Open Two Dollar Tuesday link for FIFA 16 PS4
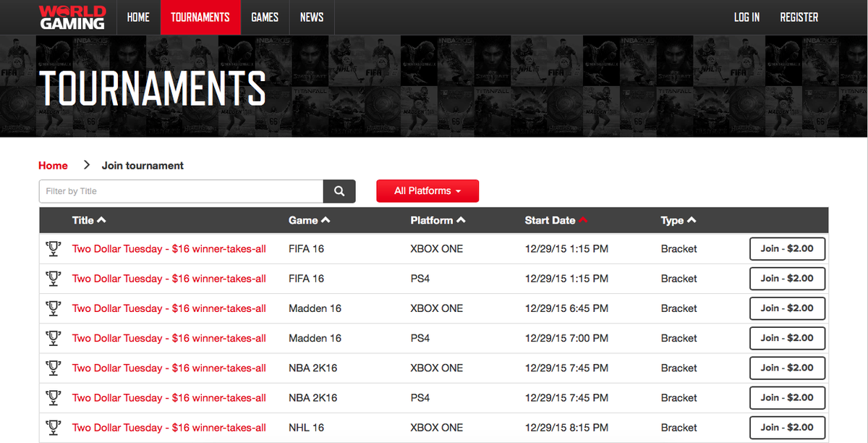The image size is (868, 443). coord(169,279)
